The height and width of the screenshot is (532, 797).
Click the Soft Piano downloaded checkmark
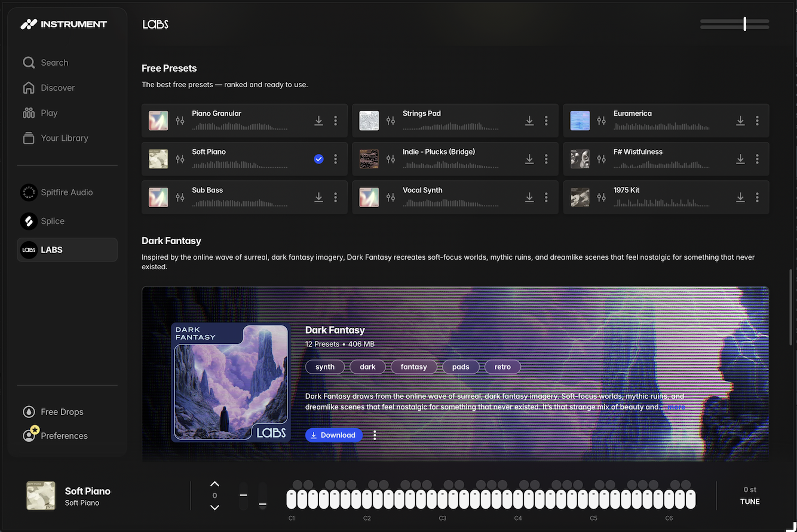click(318, 159)
